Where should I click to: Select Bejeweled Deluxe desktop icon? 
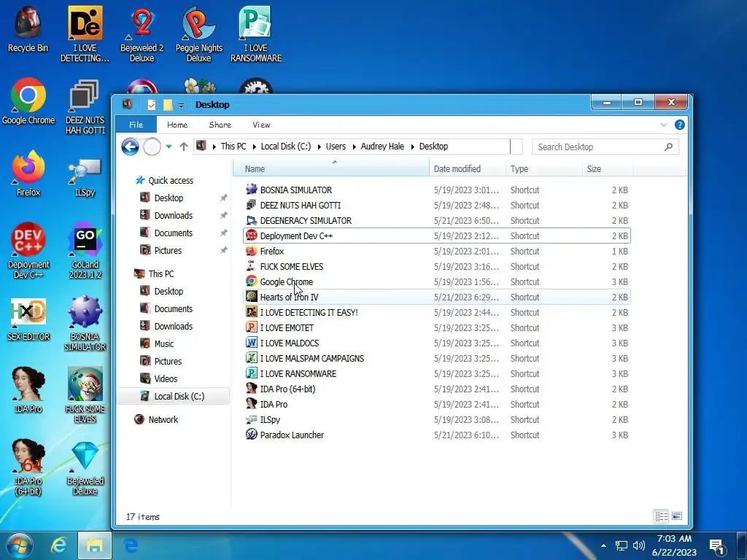point(85,467)
